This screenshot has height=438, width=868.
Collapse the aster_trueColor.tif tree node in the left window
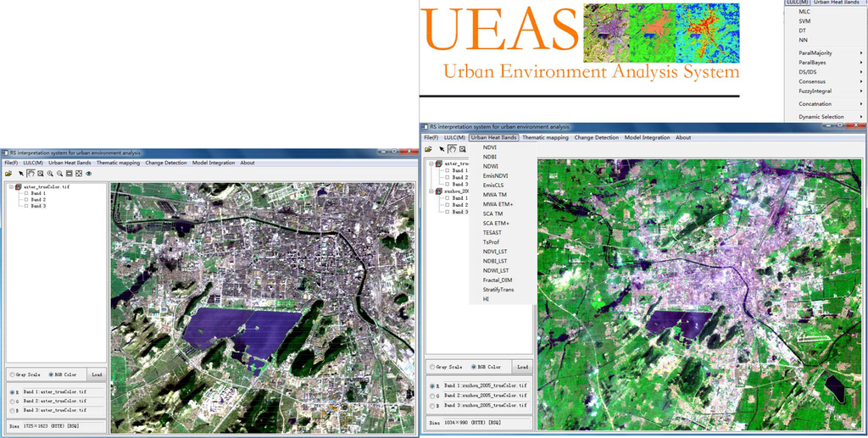tap(11, 186)
